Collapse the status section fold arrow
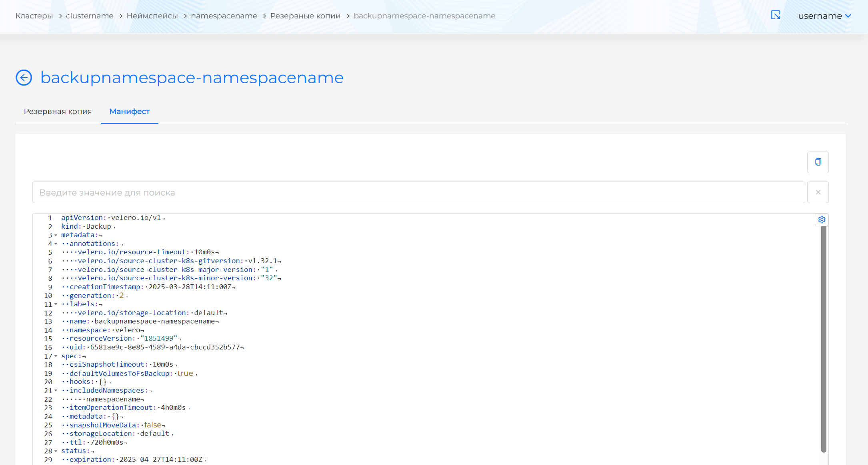 (x=56, y=451)
